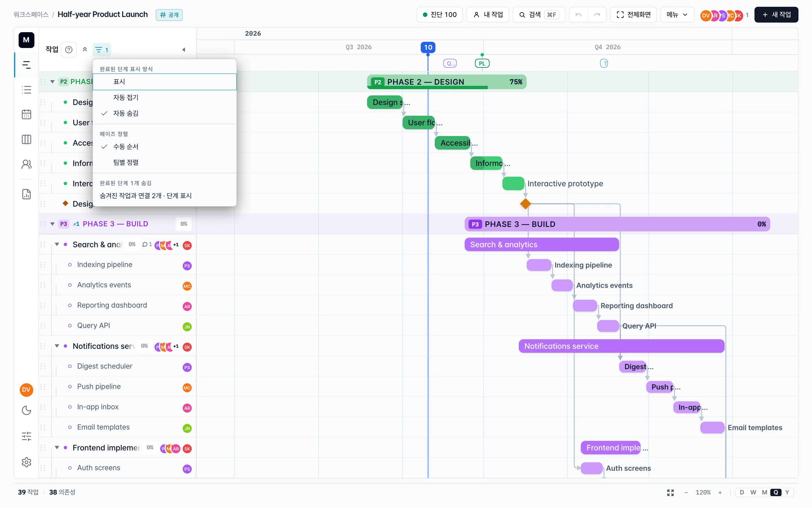812x508 pixels.
Task: Click the 전체화면 button
Action: pyautogui.click(x=634, y=15)
